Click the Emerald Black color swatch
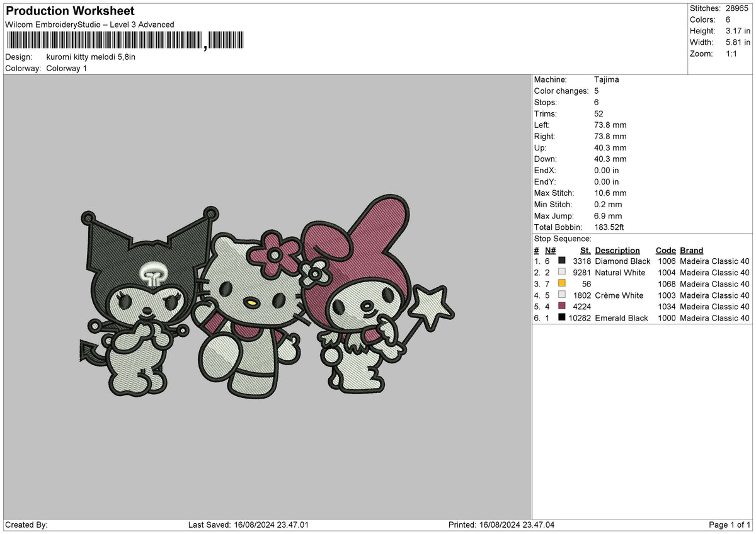The width and height of the screenshot is (756, 534). point(562,318)
